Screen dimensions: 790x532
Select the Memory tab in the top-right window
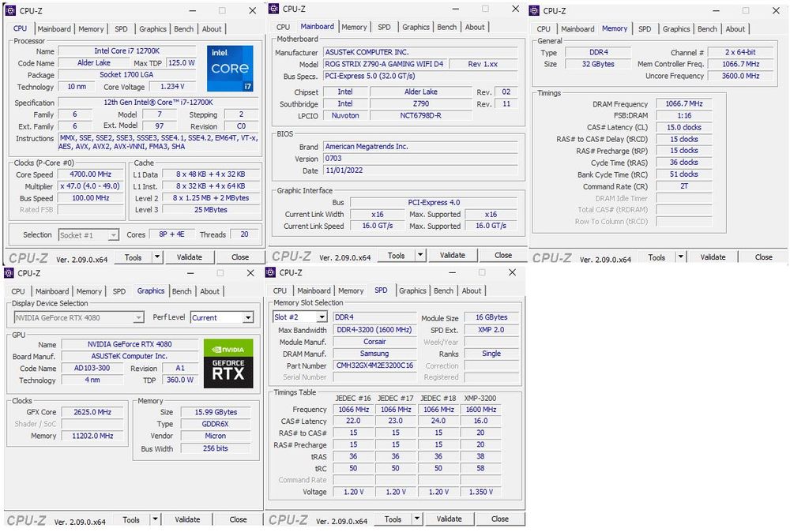[x=615, y=28]
